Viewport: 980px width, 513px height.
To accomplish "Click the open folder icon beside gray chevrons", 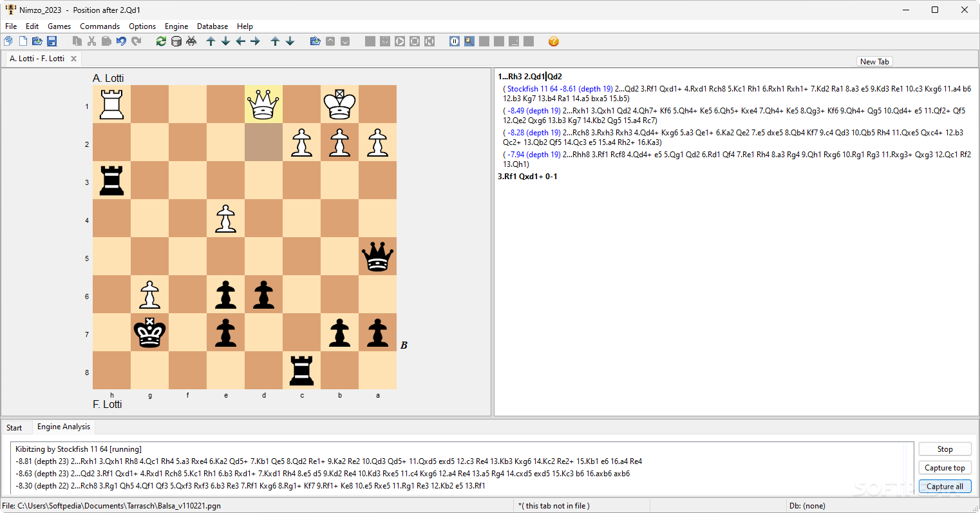I will click(315, 41).
